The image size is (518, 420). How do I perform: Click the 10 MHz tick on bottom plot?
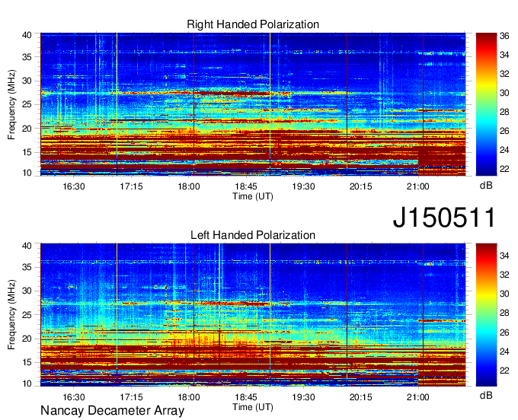[x=27, y=383]
